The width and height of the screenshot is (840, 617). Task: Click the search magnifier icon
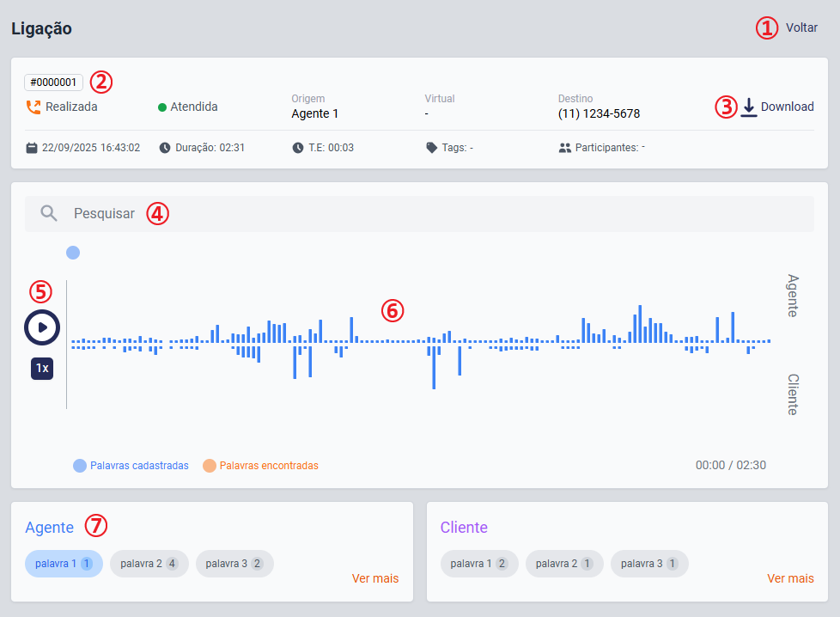click(49, 214)
